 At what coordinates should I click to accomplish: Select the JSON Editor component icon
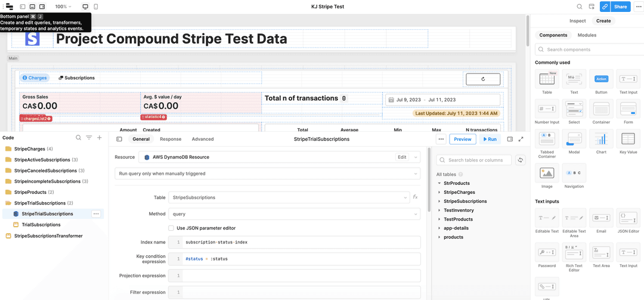click(x=628, y=218)
